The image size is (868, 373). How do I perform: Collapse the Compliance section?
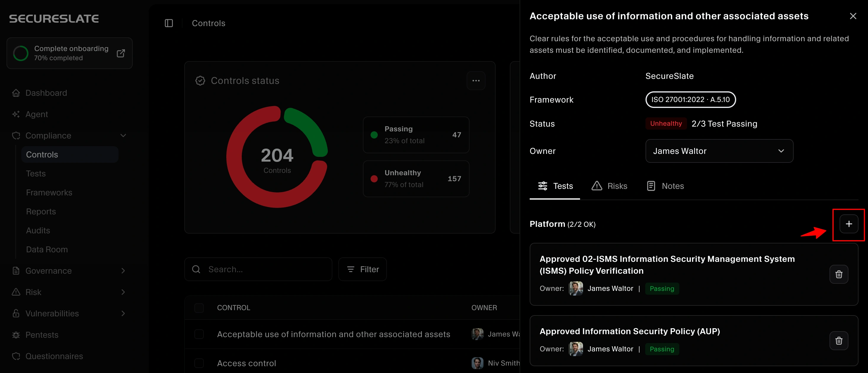click(123, 136)
